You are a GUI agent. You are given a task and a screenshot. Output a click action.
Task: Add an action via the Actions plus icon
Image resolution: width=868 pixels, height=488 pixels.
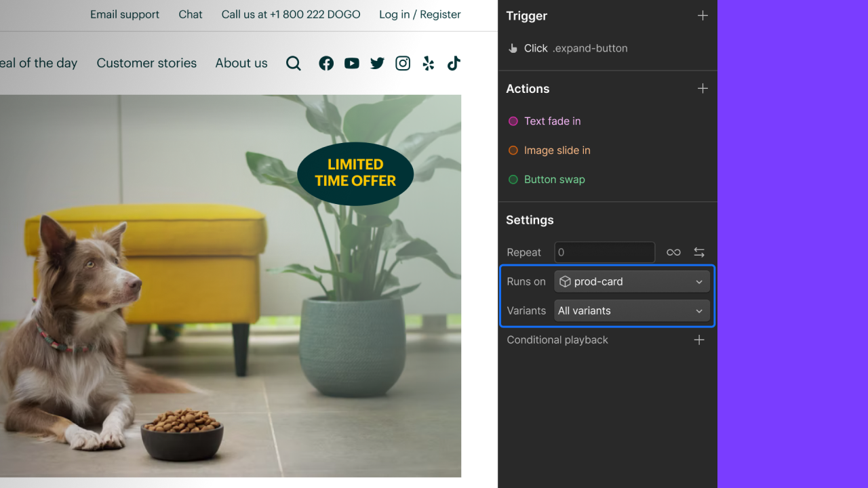pos(703,88)
